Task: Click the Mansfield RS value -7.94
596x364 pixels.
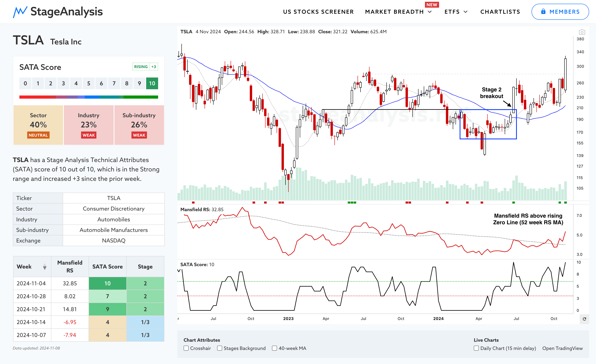Action: tap(70, 335)
